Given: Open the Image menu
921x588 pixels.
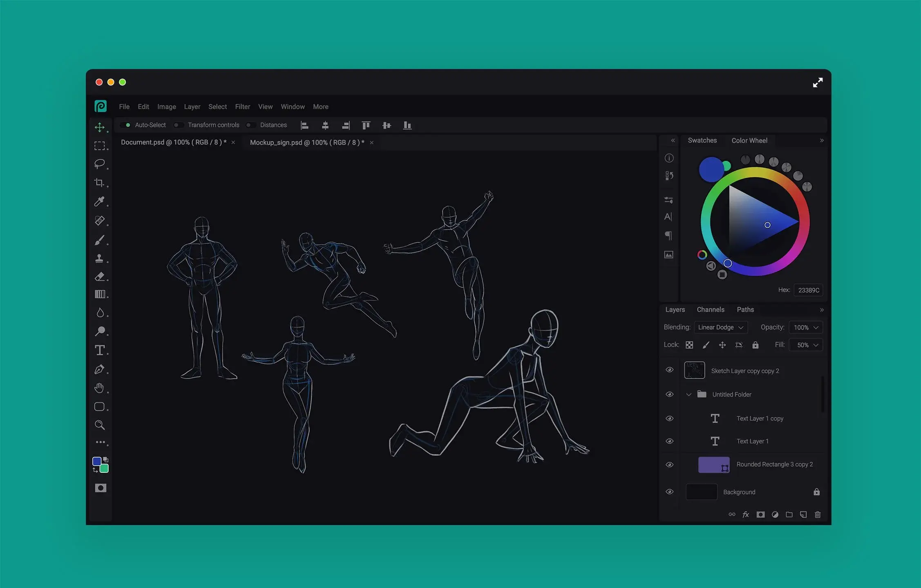Looking at the screenshot, I should [x=166, y=107].
